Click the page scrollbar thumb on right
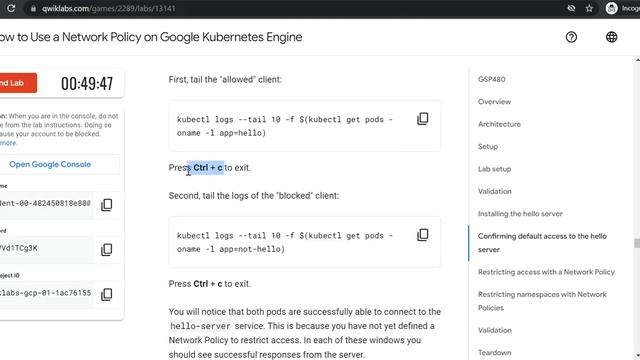Image resolution: width=640 pixels, height=360 pixels. coord(637,243)
